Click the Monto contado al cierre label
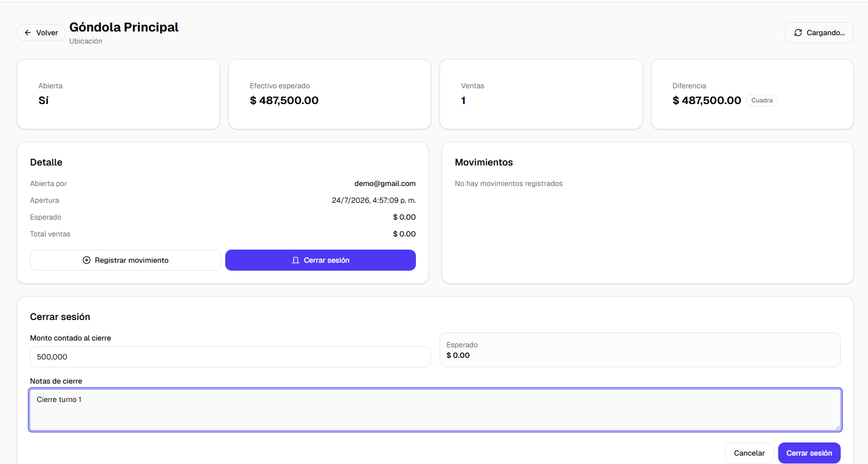Screen dimensions: 868x464 pyautogui.click(x=70, y=338)
